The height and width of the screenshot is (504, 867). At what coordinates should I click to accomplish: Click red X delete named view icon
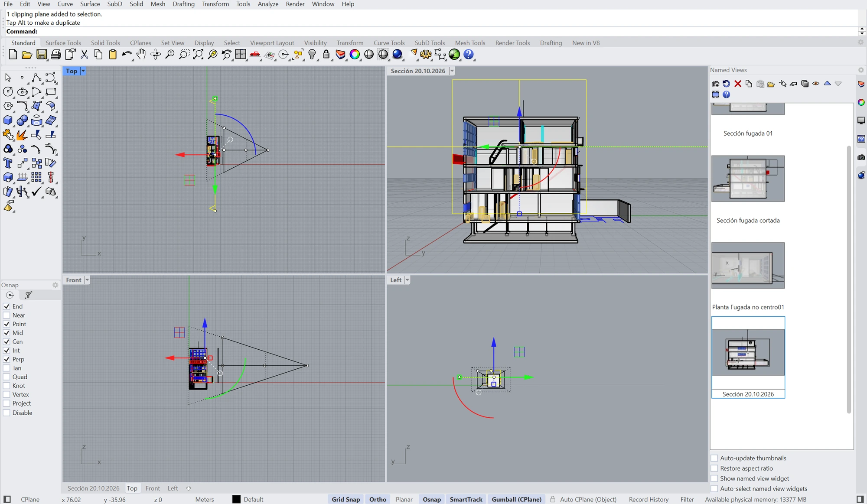pos(737,84)
